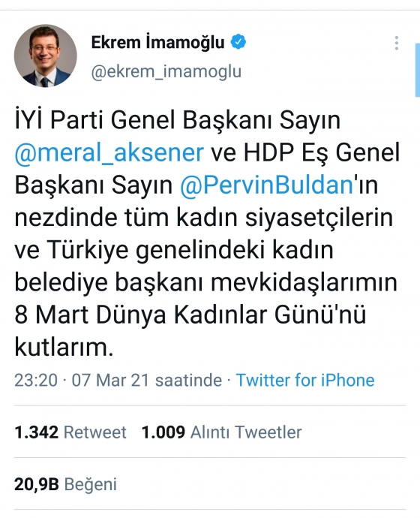Screen dimensions: 420x518
Task: Click the word Retweet label
Action: pos(95,432)
